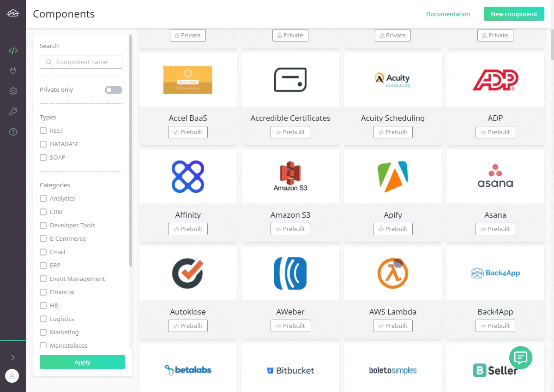Click the Accel BaaS logo

(188, 80)
